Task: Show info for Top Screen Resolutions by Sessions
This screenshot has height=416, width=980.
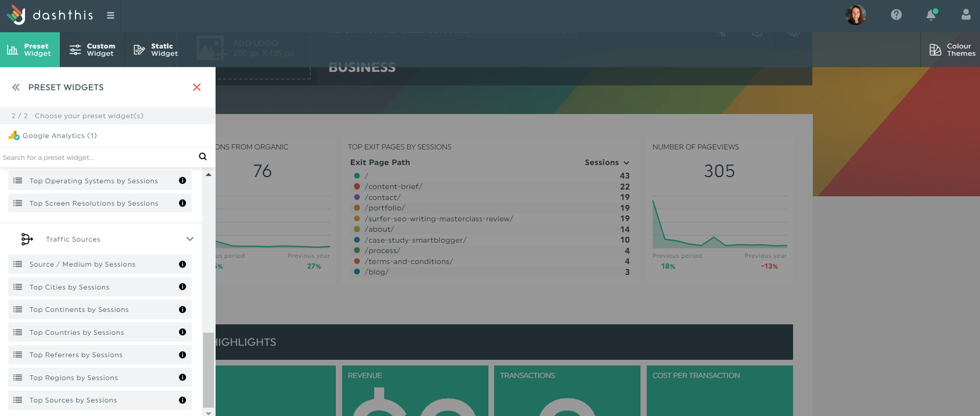Action: coord(182,203)
